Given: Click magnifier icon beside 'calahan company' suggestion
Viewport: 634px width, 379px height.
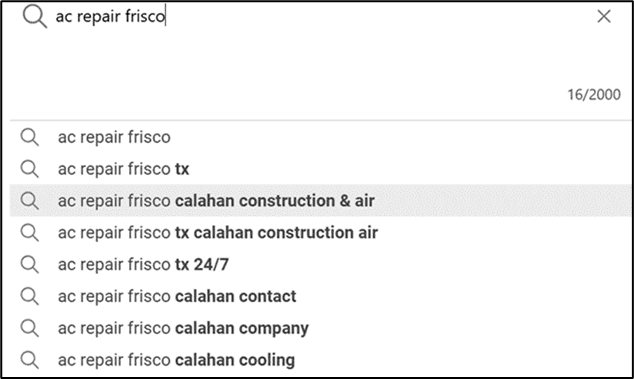Looking at the screenshot, I should pos(30,328).
